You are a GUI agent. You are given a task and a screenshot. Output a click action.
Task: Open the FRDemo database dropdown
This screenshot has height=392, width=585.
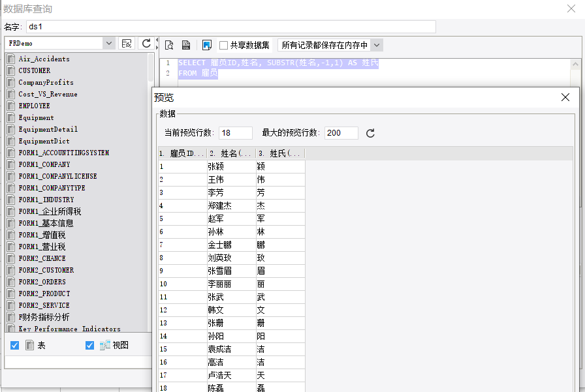pos(108,43)
